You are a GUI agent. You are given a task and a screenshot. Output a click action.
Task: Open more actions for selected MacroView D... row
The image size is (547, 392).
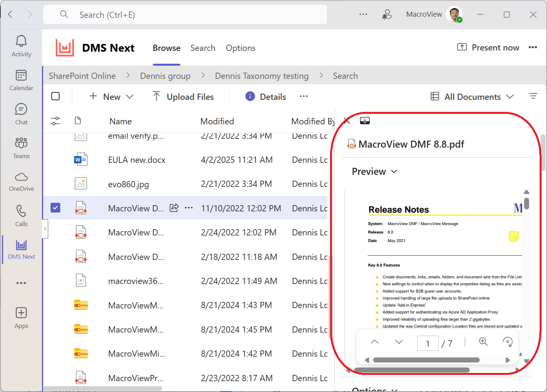pyautogui.click(x=189, y=208)
